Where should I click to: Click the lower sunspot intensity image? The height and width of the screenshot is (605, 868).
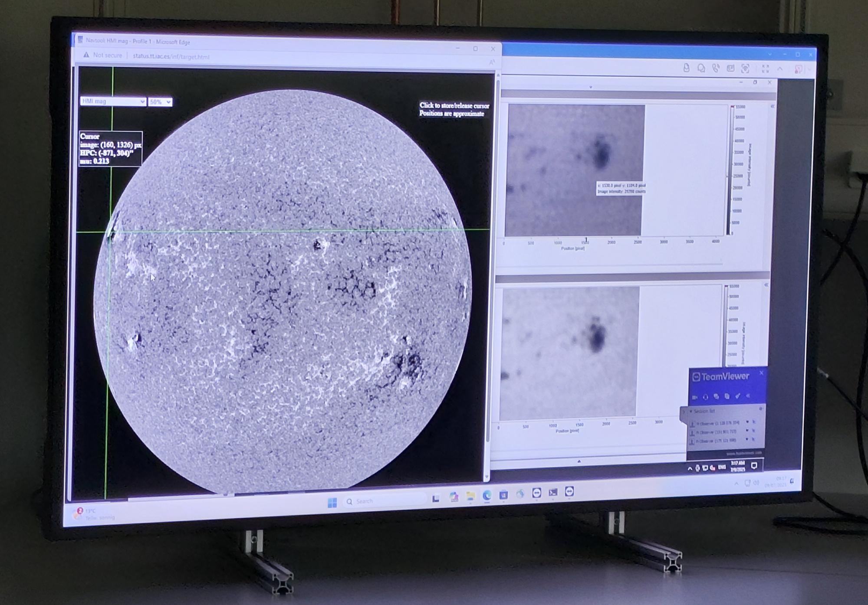[x=569, y=353]
